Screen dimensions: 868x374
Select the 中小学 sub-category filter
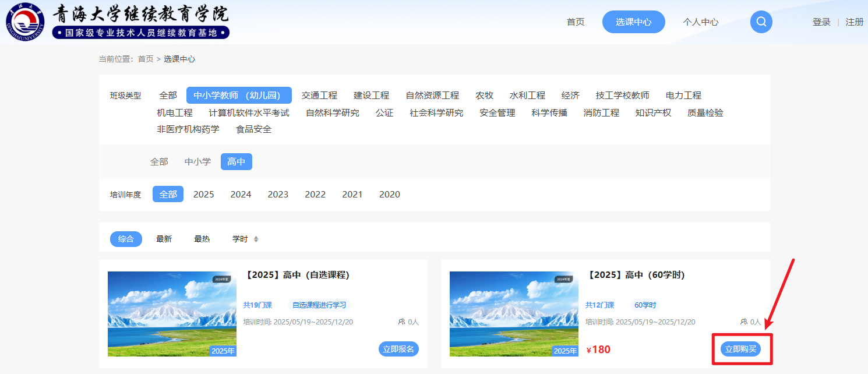point(197,162)
